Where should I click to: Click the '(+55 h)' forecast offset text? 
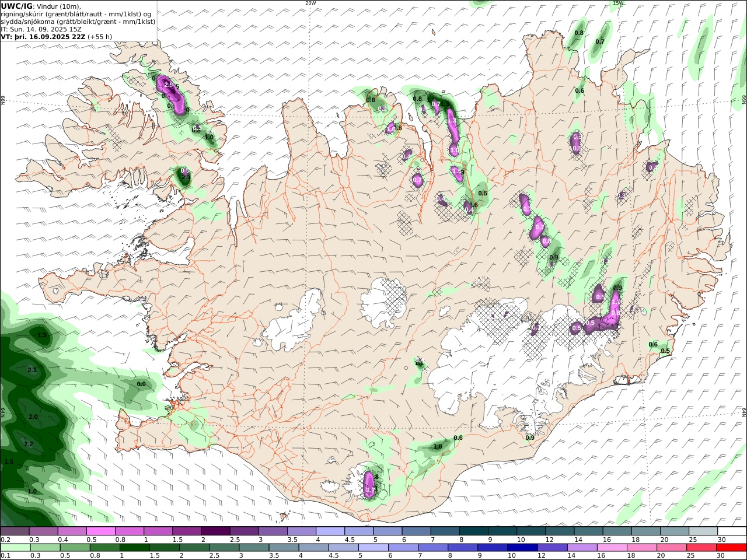(x=100, y=36)
